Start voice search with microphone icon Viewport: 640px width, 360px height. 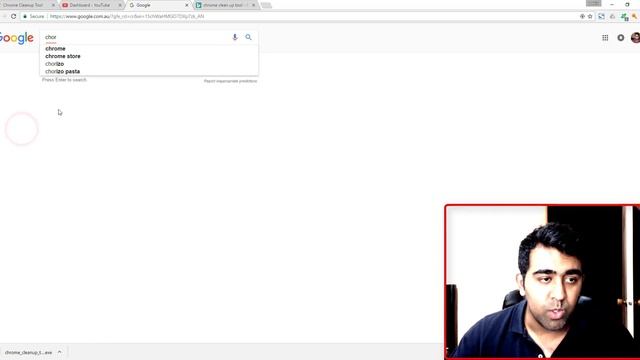(235, 37)
